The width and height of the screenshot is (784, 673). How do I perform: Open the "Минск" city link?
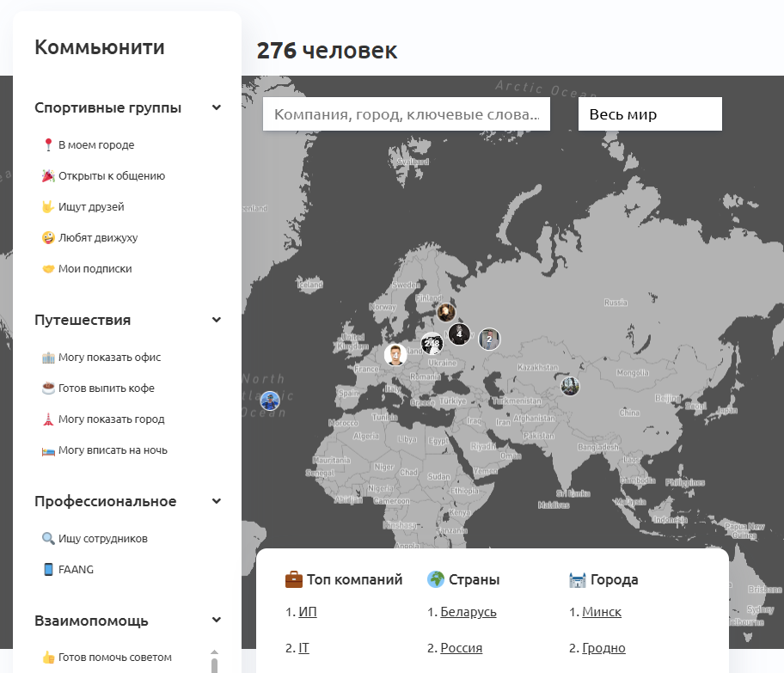tap(602, 613)
